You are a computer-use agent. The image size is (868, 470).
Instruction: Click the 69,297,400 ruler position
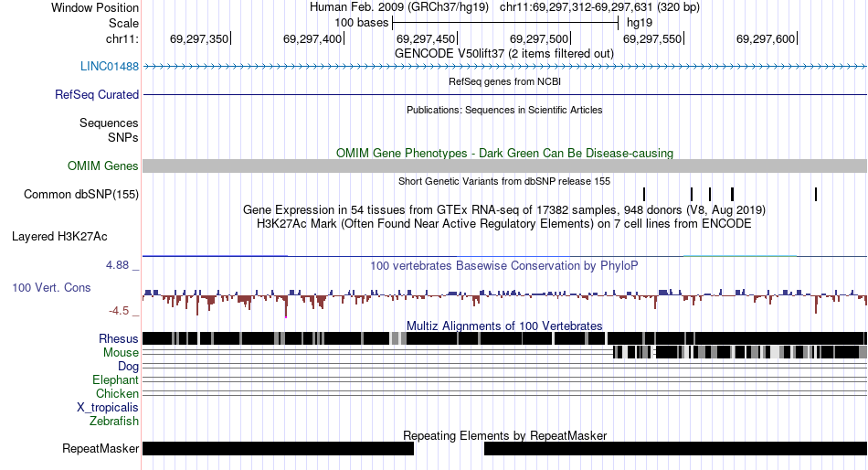pyautogui.click(x=312, y=38)
